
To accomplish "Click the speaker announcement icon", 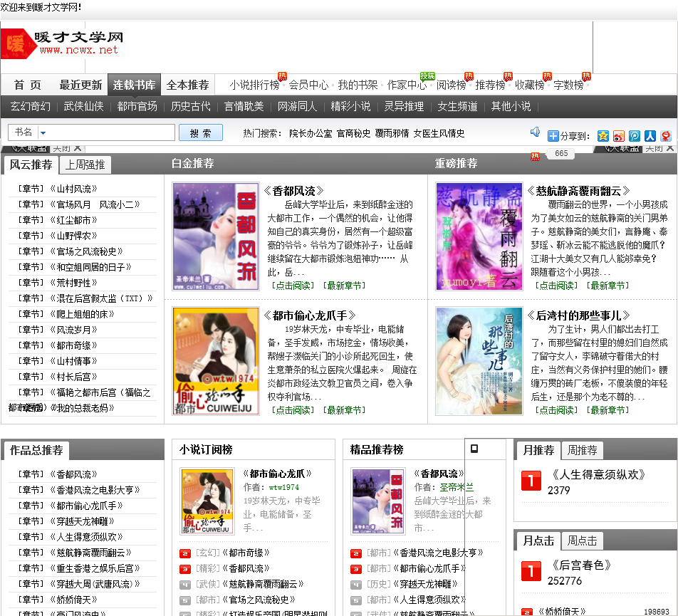I will pyautogui.click(x=536, y=132).
